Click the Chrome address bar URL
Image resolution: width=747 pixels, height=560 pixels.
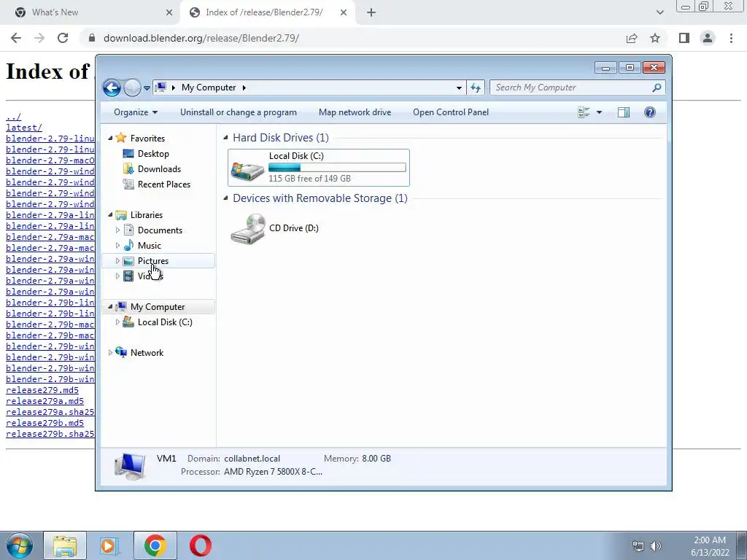tap(201, 38)
